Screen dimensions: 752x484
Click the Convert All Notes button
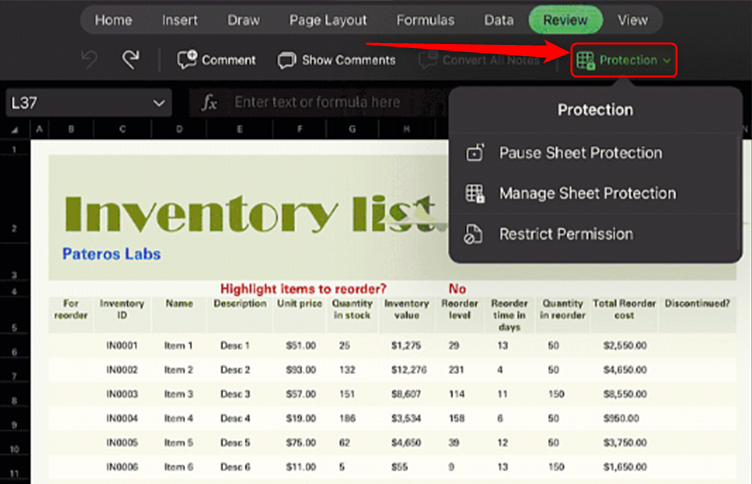479,60
